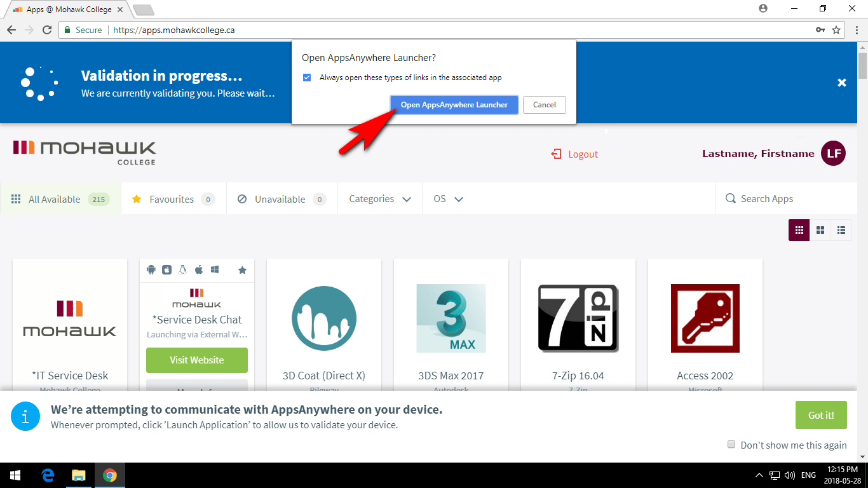Open a new browser tab

(x=143, y=10)
